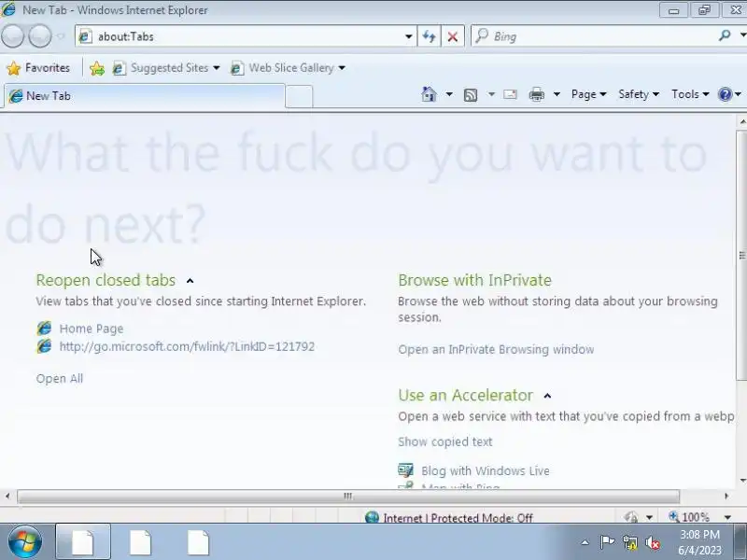
Task: Click the about:Tabs address bar field
Action: click(246, 36)
